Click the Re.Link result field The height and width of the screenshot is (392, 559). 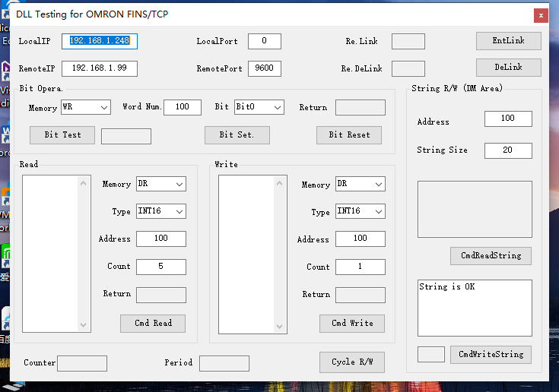pos(408,41)
